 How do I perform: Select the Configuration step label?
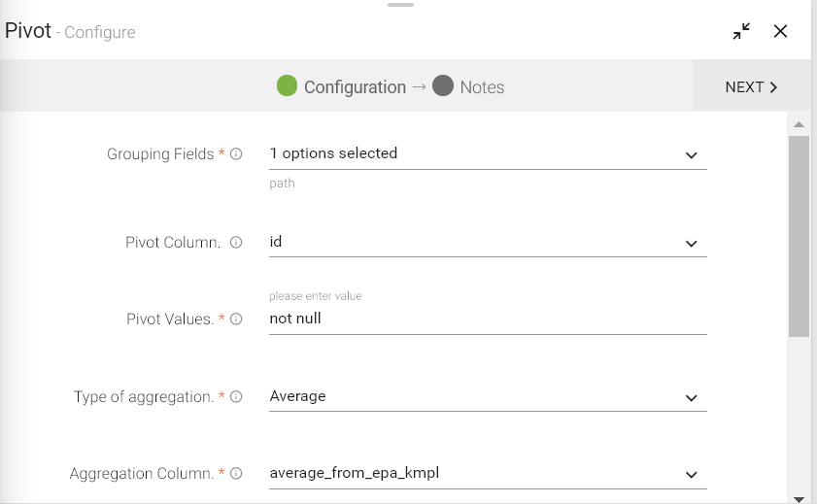pyautogui.click(x=355, y=87)
